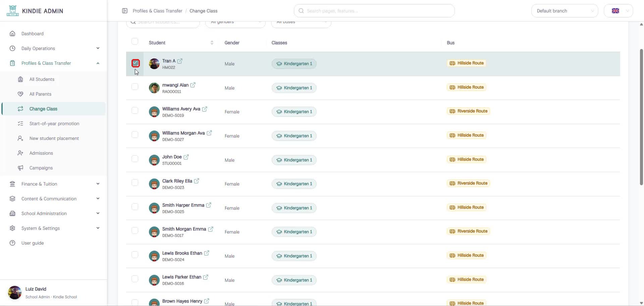Viewport: 644px width, 306px height.
Task: Click the Kindie Admin owl logo
Action: (x=13, y=11)
